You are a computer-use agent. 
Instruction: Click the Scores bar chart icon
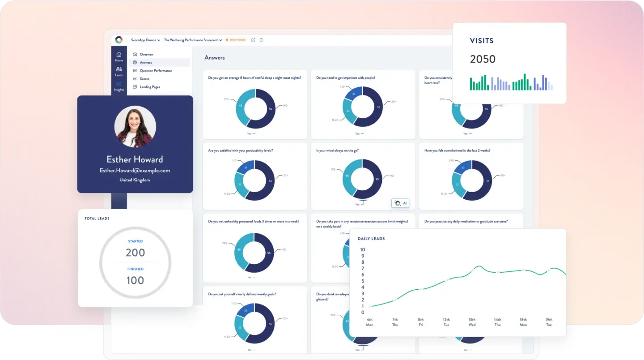135,79
